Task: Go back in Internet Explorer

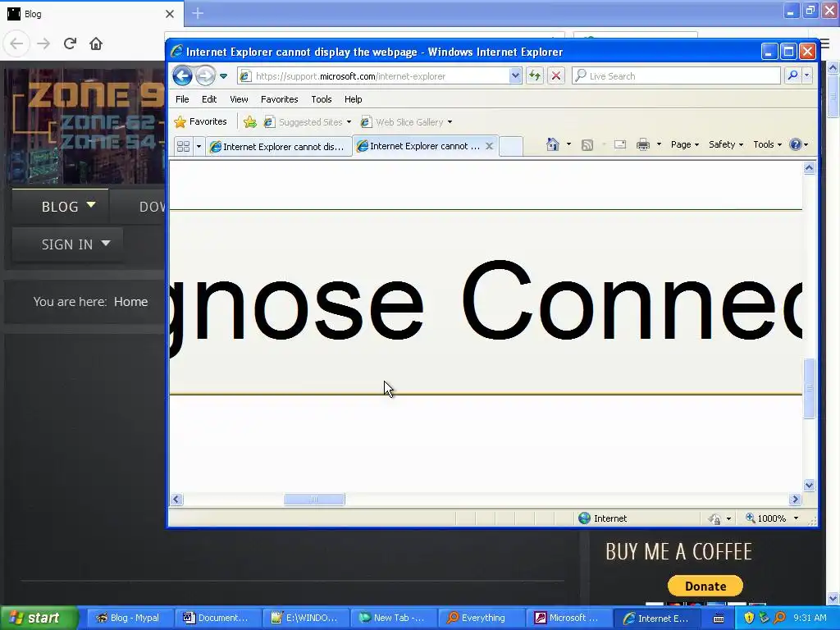Action: coord(182,76)
